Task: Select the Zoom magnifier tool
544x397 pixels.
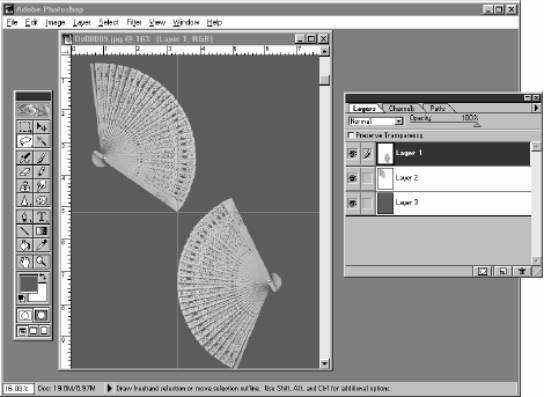Action: [x=42, y=261]
